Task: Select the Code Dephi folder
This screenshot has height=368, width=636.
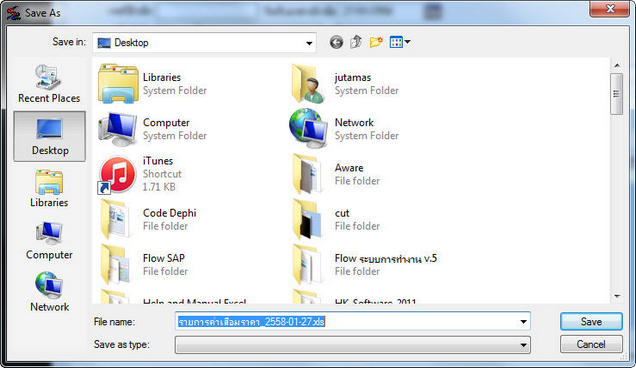Action: pyautogui.click(x=148, y=219)
